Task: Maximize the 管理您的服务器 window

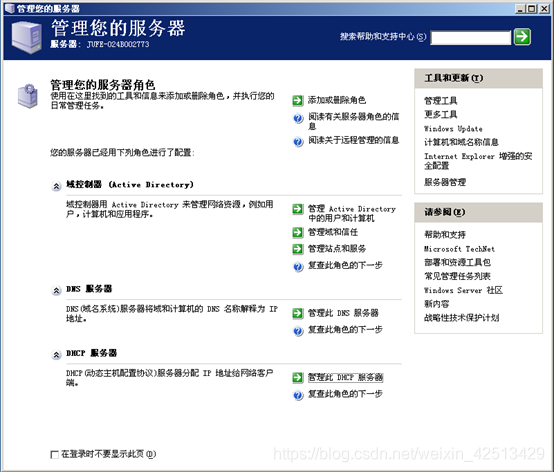Action: pyautogui.click(x=531, y=8)
